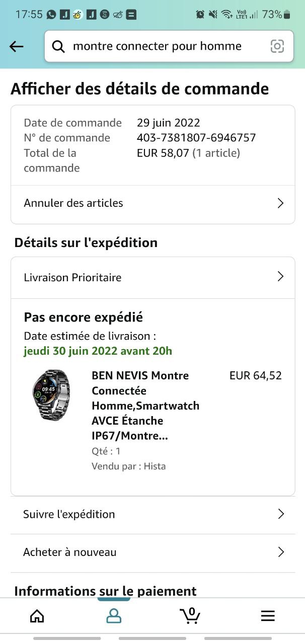Tap Livraison Prioritaire label
Image resolution: width=305 pixels, height=644 pixels.
point(72,277)
